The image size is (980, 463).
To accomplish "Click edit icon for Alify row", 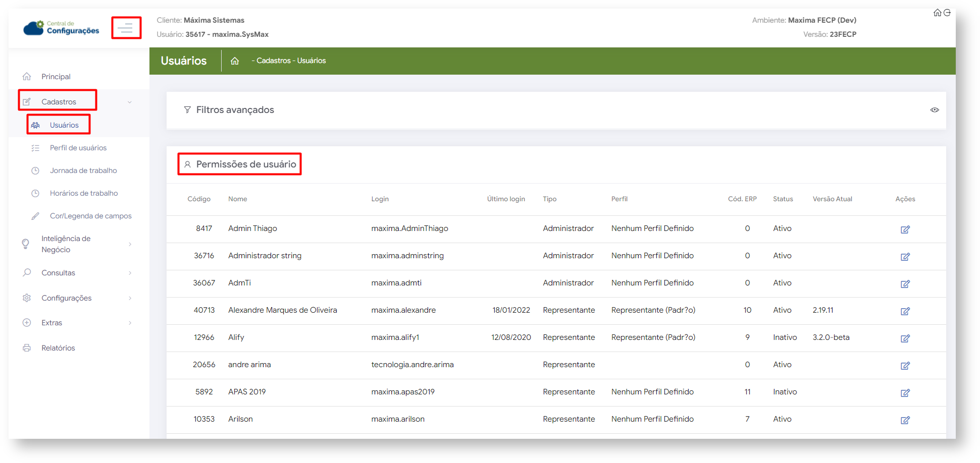I will pos(905,338).
